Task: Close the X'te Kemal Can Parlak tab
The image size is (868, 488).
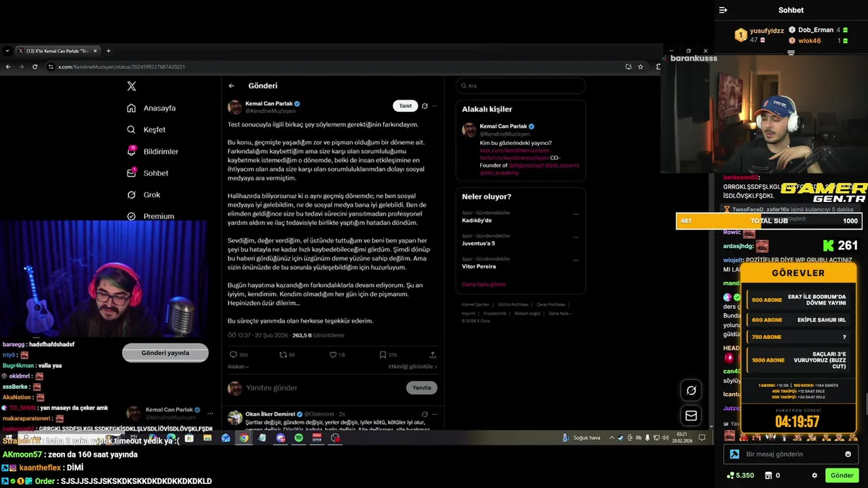Action: coord(95,51)
